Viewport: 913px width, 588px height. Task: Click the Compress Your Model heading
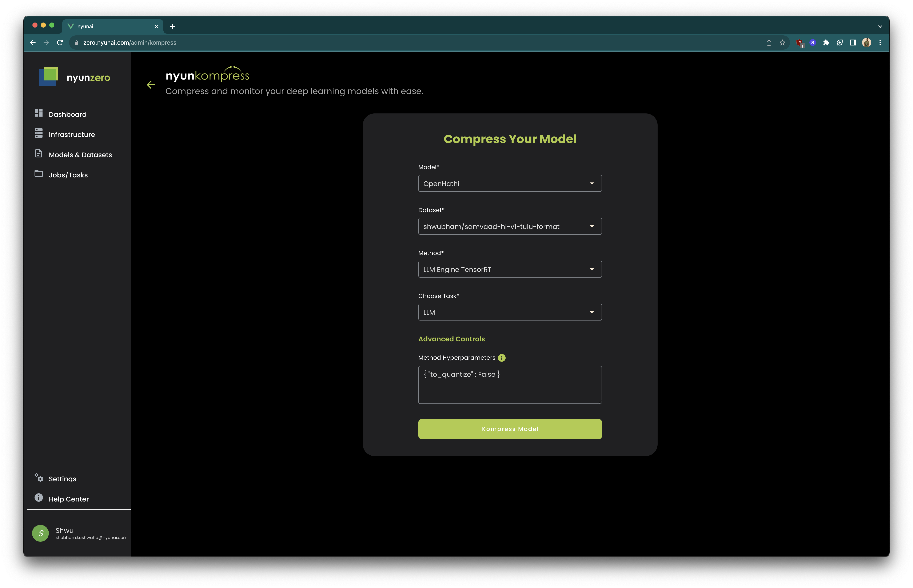point(510,139)
